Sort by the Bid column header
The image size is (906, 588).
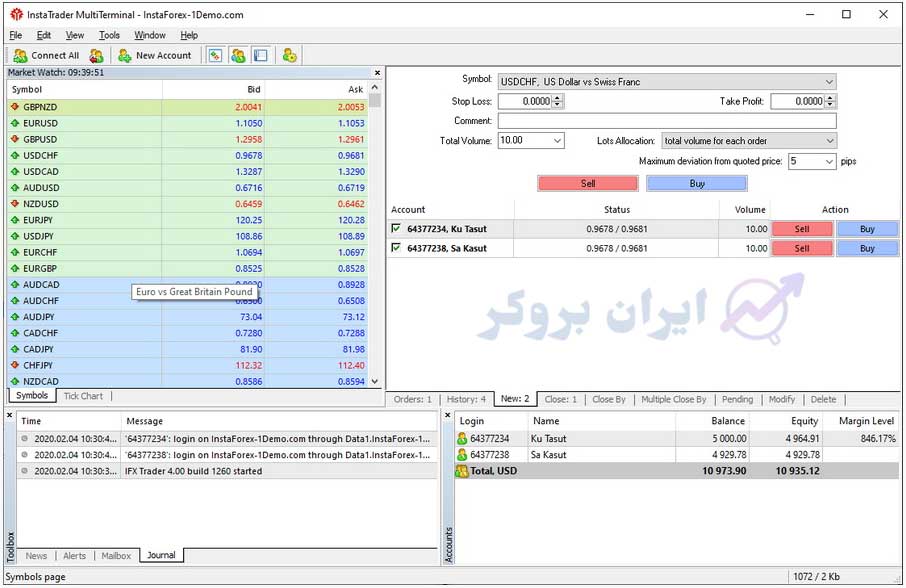pos(214,90)
